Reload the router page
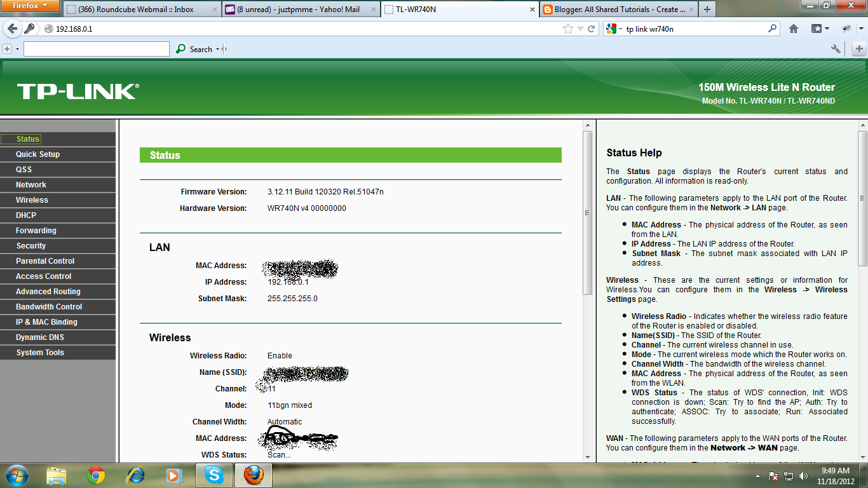 coord(592,29)
